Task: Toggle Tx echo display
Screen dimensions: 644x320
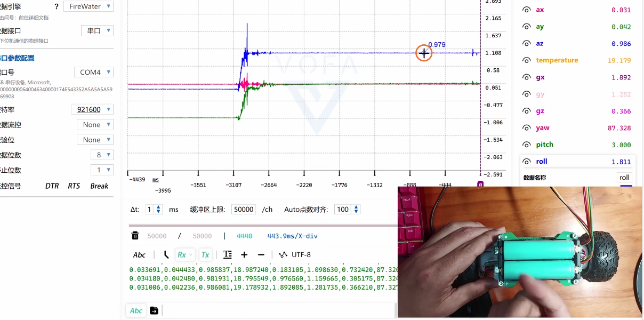Action: tap(205, 255)
